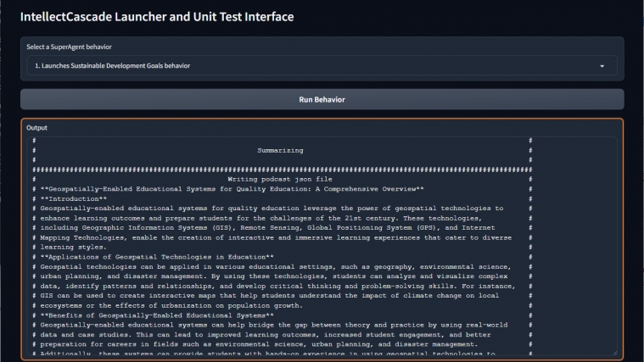Click the row of hash separators in output
The width and height of the screenshot is (644, 362).
click(280, 170)
